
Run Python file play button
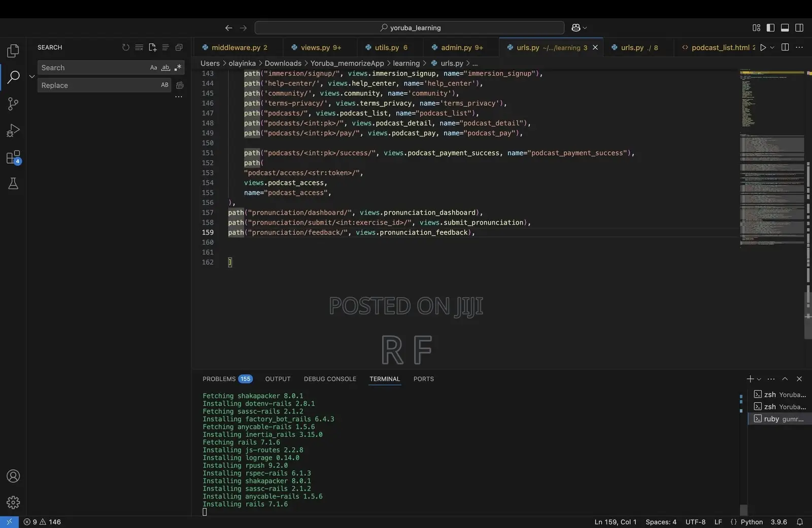[763, 47]
